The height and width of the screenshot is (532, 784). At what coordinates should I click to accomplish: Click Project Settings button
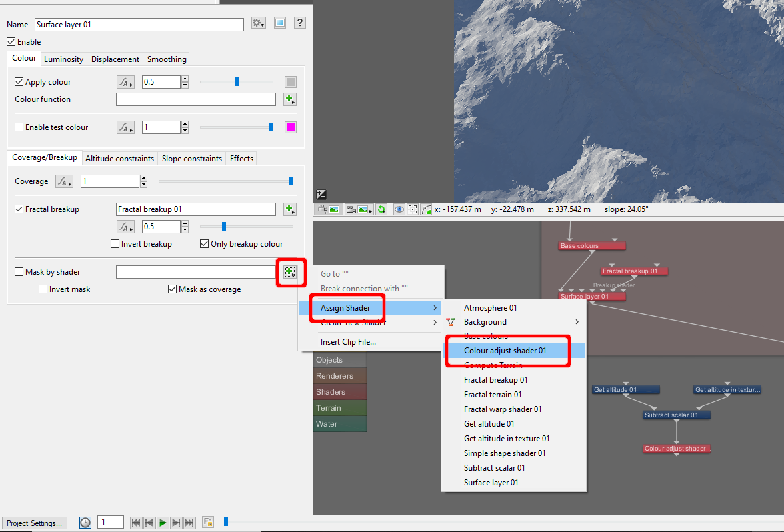point(34,523)
